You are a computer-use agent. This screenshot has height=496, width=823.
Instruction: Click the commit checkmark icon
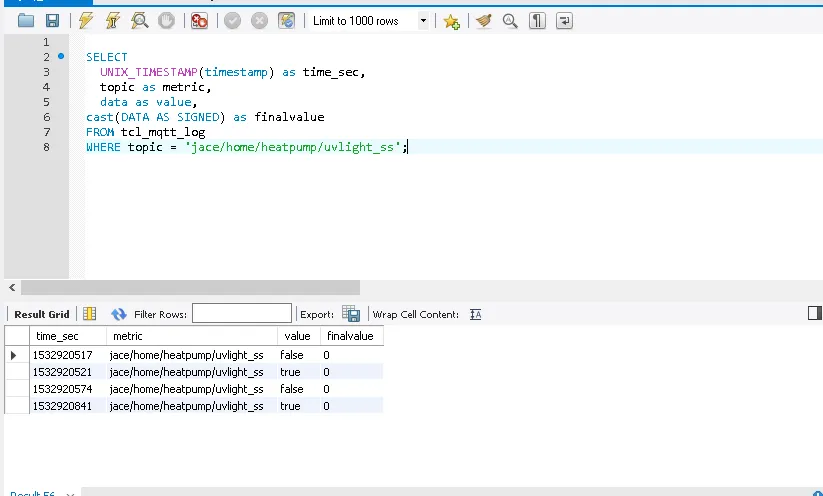pos(233,21)
